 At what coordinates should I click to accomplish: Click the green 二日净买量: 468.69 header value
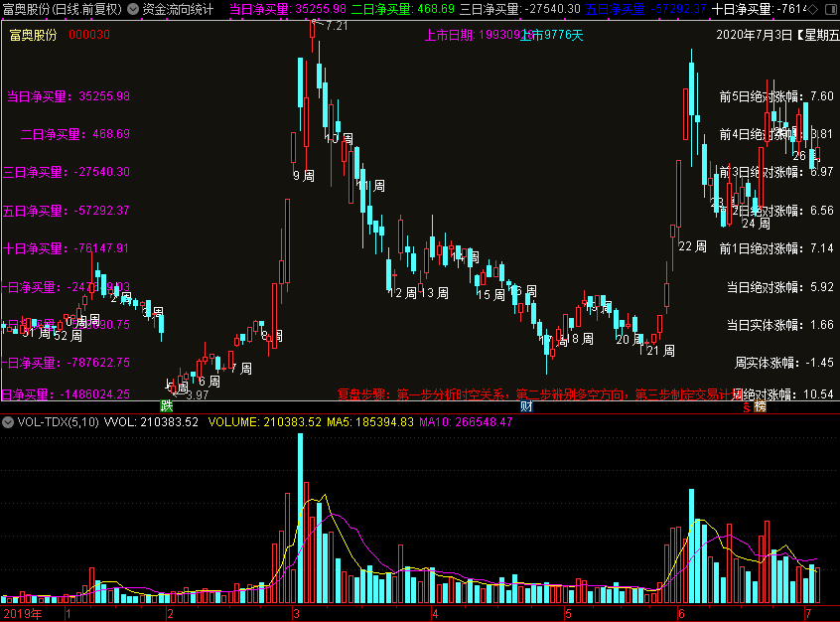pos(402,9)
